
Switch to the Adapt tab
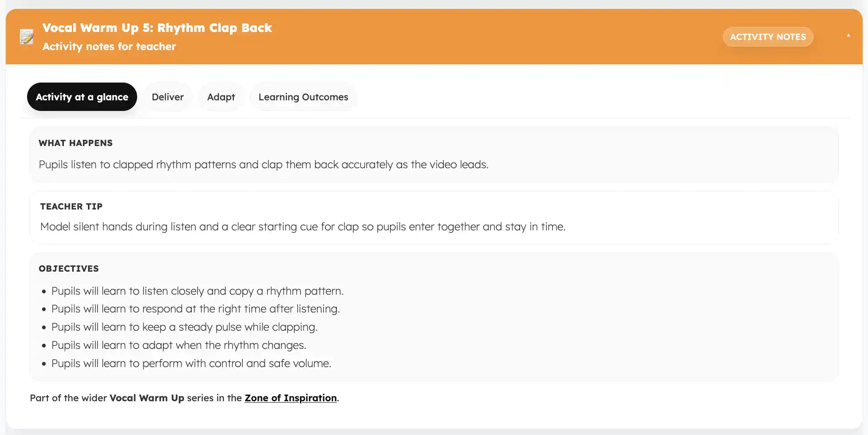(221, 97)
